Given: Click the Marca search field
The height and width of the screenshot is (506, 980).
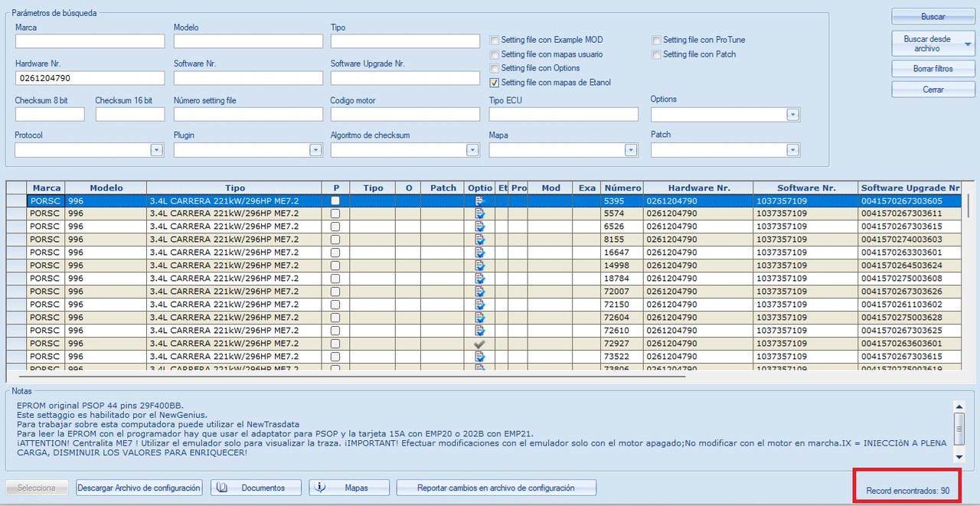Looking at the screenshot, I should [90, 41].
